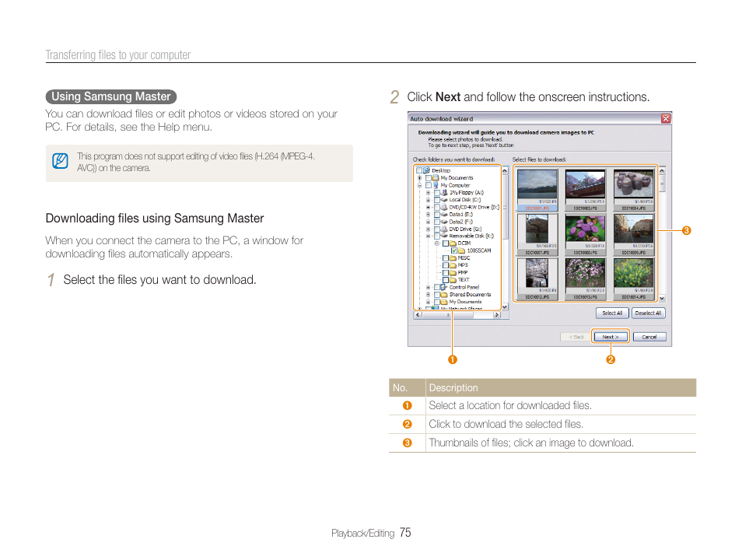The width and height of the screenshot is (742, 560).
Task: Click the Shared Documents folder icon
Action: 444,295
